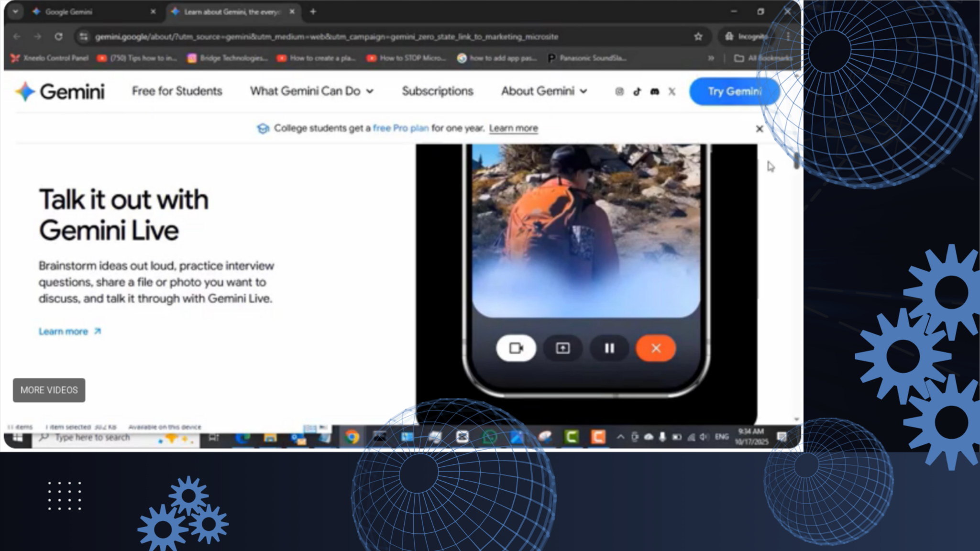Click the Instagram icon in the site header
This screenshot has height=551, width=980.
click(x=619, y=91)
